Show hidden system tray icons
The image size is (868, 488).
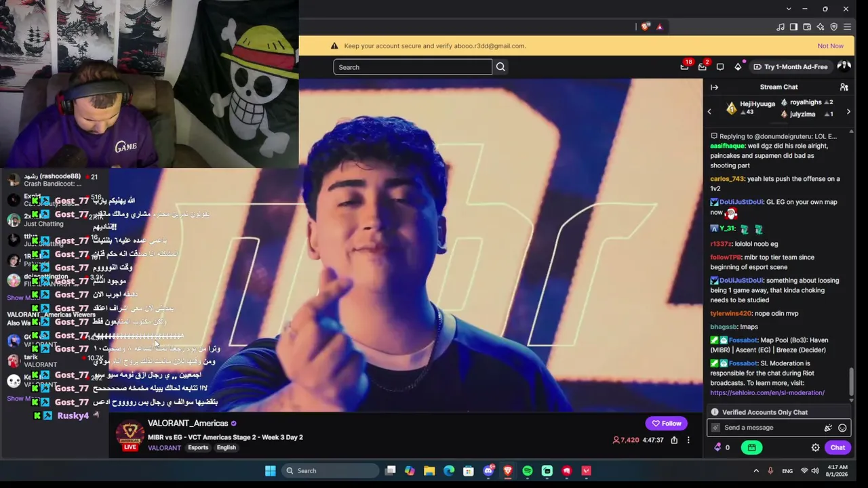(x=756, y=471)
